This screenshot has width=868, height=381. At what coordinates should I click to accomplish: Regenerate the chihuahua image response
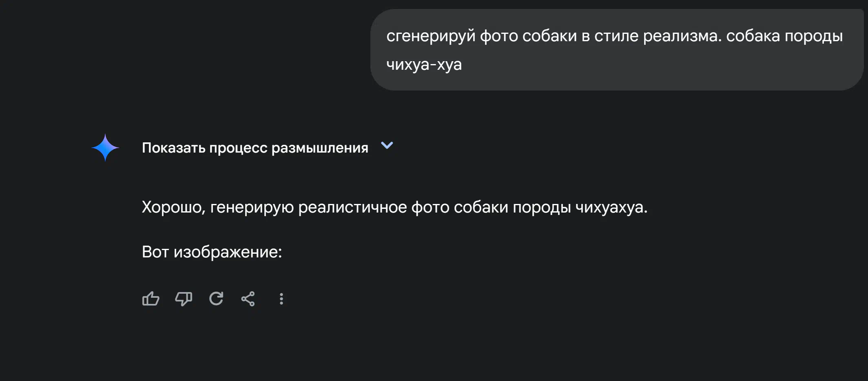216,299
